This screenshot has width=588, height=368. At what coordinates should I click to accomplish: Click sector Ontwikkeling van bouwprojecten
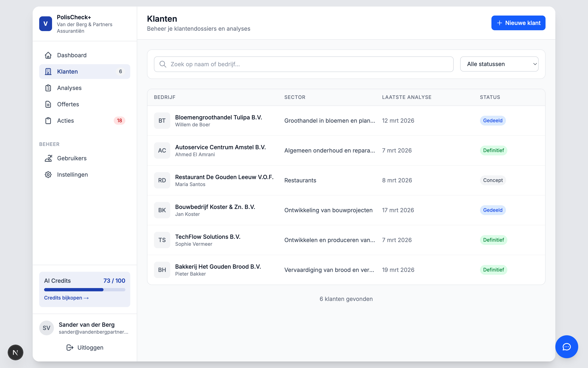328,210
